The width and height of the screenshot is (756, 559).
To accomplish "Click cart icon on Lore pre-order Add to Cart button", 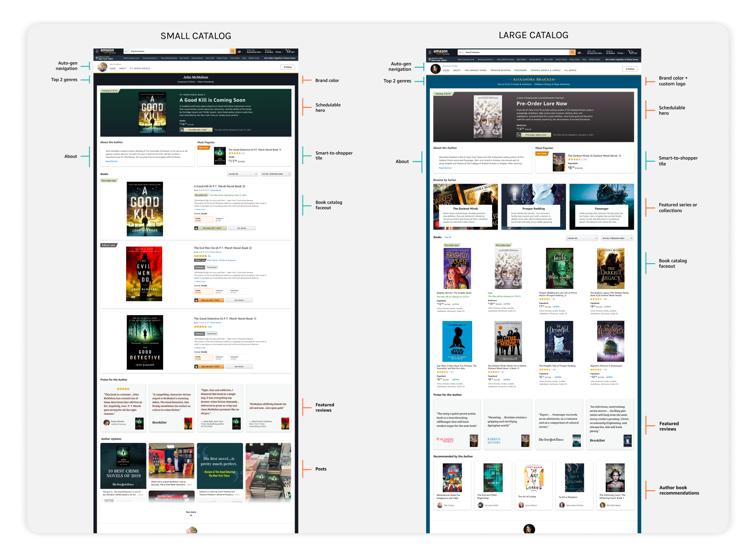I will coord(519,135).
